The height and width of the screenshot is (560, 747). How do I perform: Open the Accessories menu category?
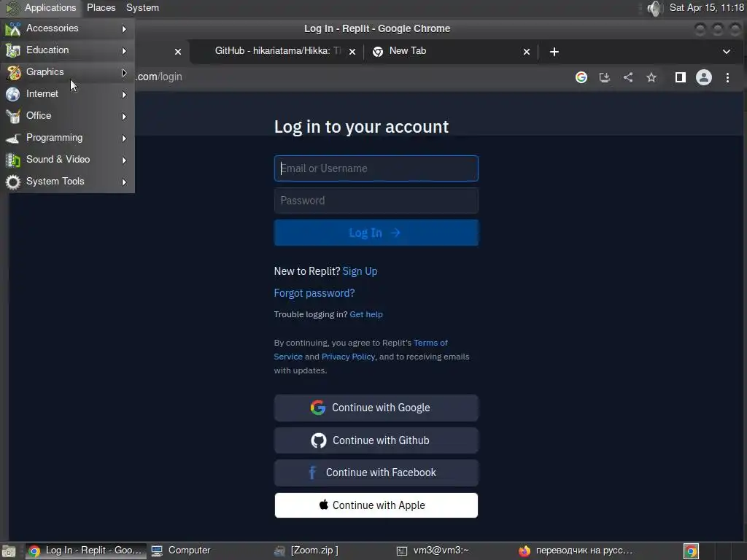tap(67, 28)
